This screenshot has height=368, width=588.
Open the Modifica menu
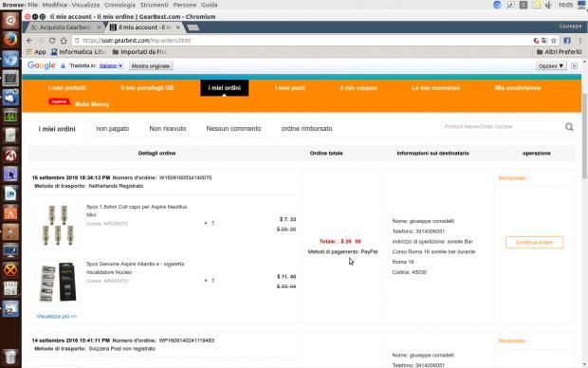(x=54, y=5)
